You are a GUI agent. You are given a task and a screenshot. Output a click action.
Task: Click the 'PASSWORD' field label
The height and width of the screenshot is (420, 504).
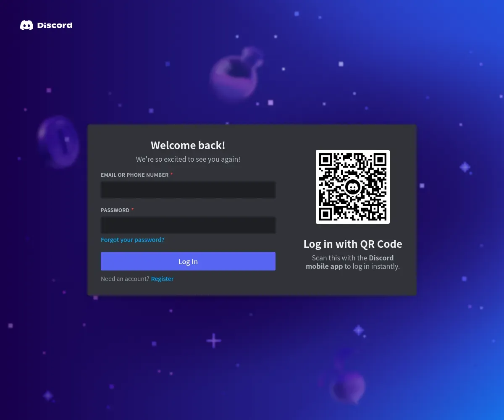tap(115, 210)
